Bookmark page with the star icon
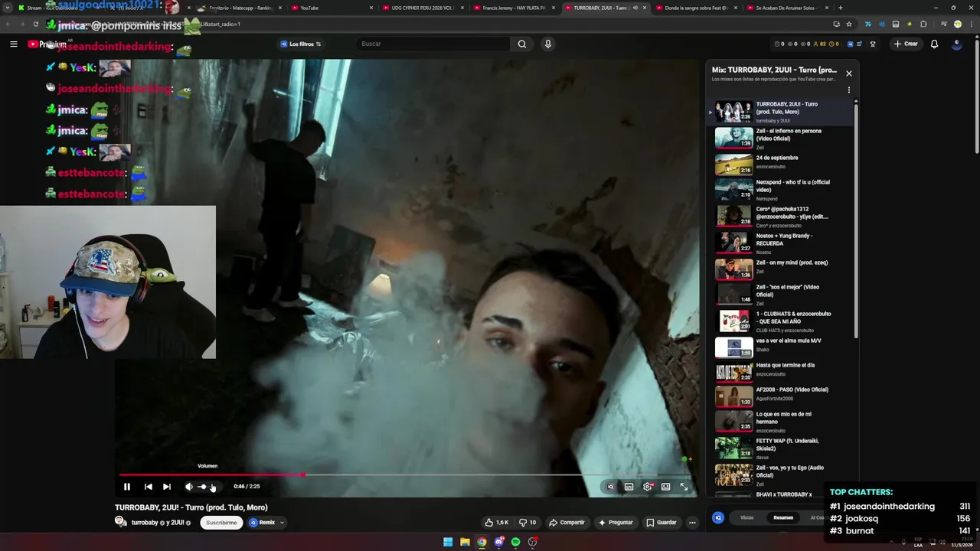Image resolution: width=980 pixels, height=551 pixels. click(x=848, y=24)
